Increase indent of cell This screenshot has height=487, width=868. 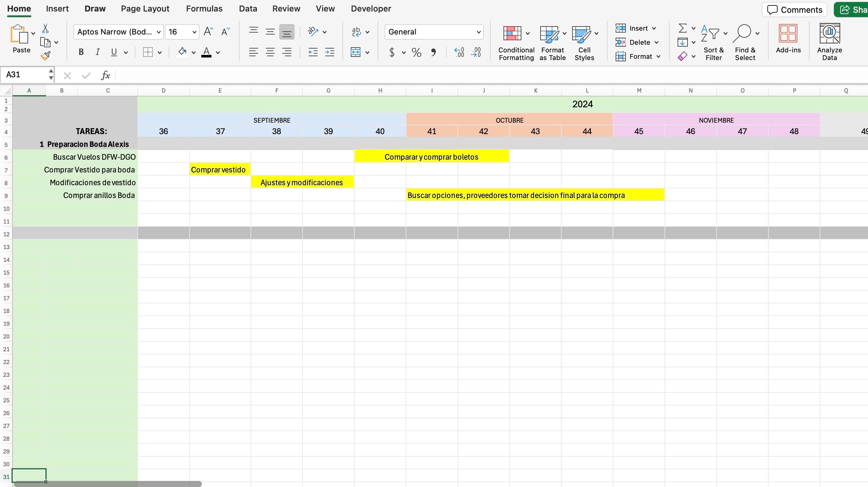tap(330, 52)
